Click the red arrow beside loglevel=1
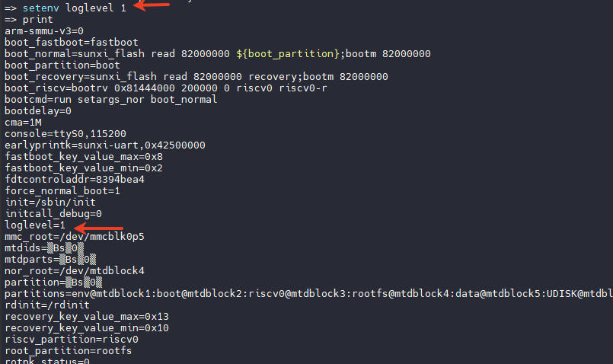 coord(98,228)
